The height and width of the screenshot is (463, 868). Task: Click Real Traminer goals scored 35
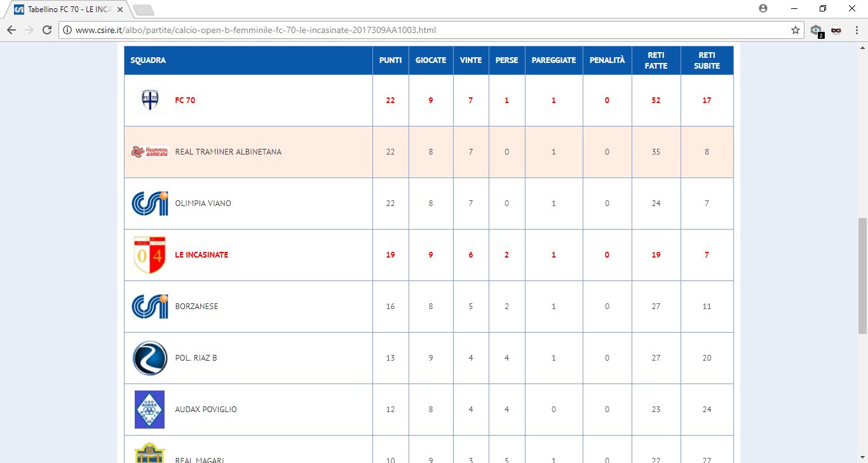656,152
